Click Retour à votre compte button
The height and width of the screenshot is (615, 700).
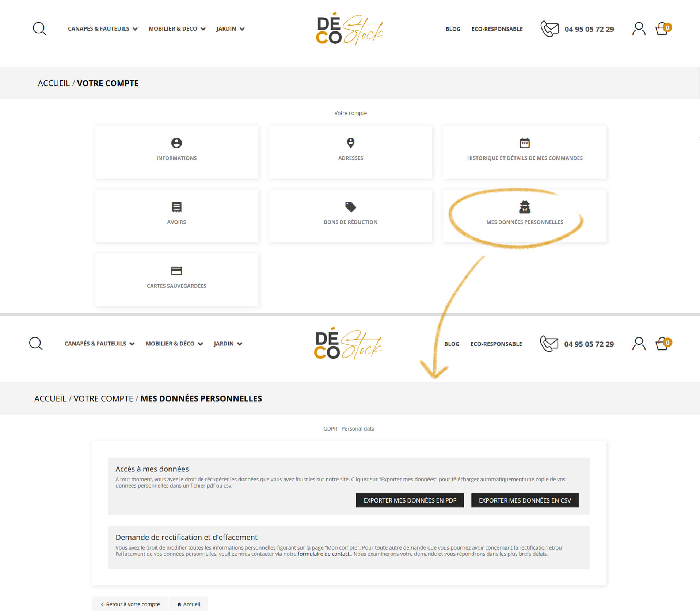tap(130, 604)
